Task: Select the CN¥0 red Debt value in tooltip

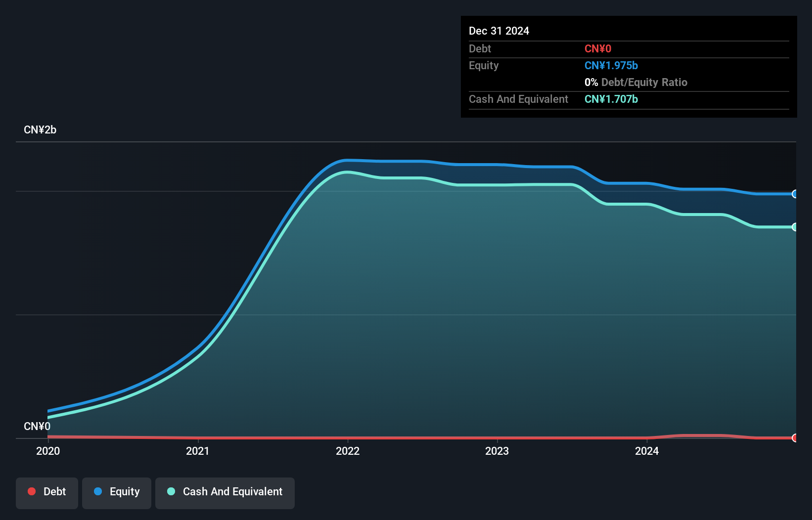Action: [x=598, y=48]
